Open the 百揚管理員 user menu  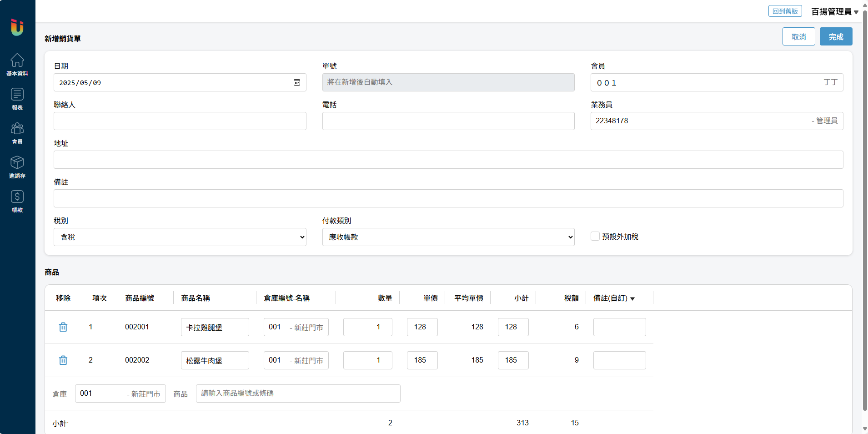834,11
